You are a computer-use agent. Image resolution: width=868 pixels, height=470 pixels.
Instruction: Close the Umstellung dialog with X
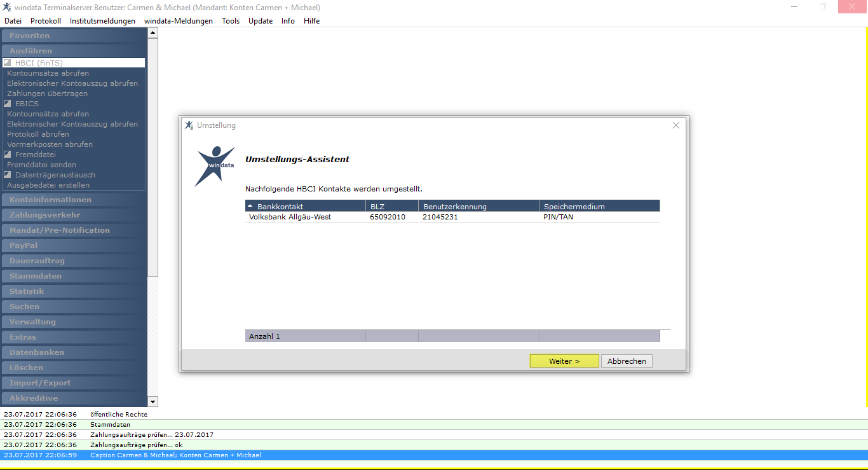(676, 125)
